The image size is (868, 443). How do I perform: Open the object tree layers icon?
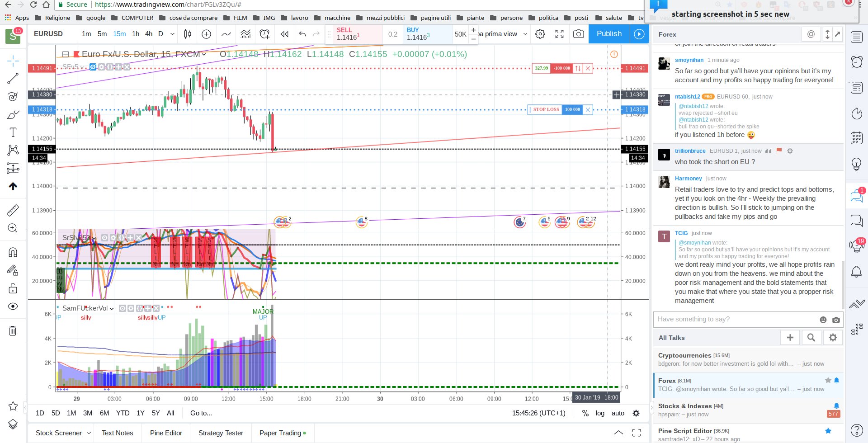pos(13,424)
